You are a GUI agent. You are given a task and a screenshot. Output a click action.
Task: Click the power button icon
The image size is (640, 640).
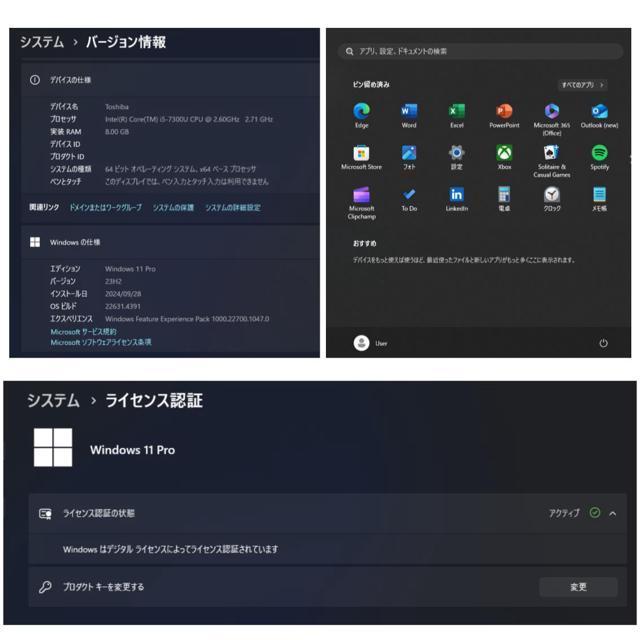click(x=603, y=343)
